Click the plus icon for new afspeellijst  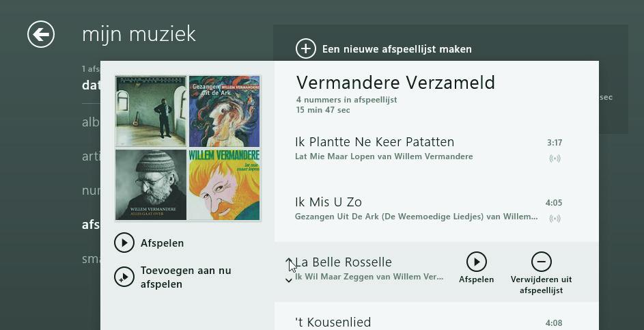(x=305, y=49)
